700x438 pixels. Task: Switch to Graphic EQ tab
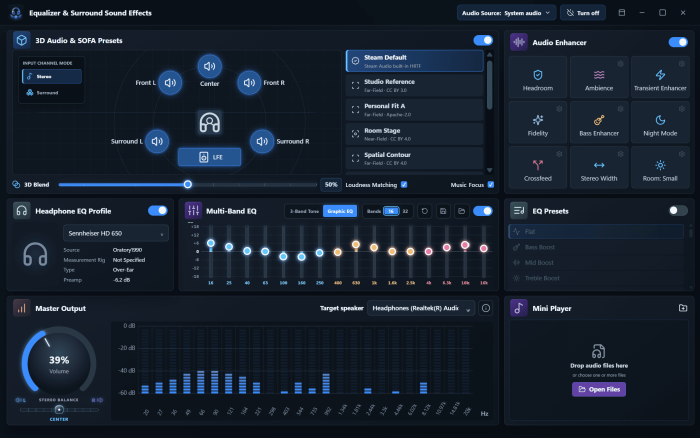(340, 211)
